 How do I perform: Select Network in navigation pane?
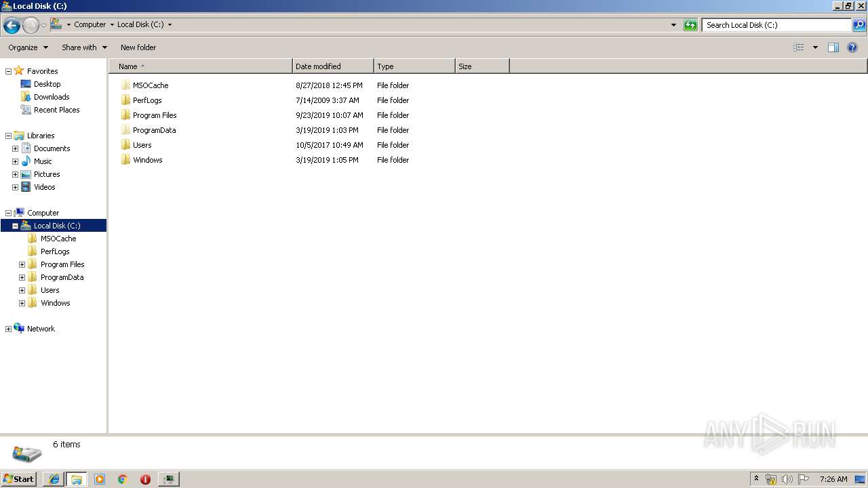tap(41, 329)
